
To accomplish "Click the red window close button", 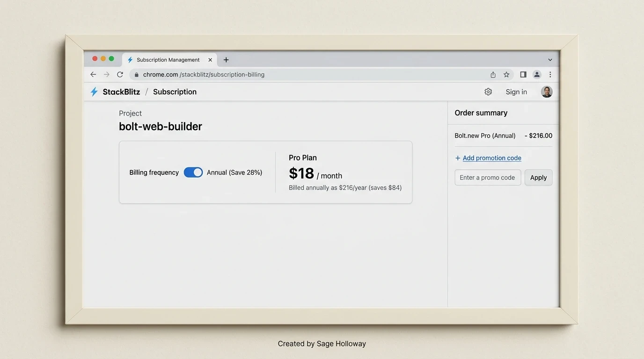I will tap(95, 58).
